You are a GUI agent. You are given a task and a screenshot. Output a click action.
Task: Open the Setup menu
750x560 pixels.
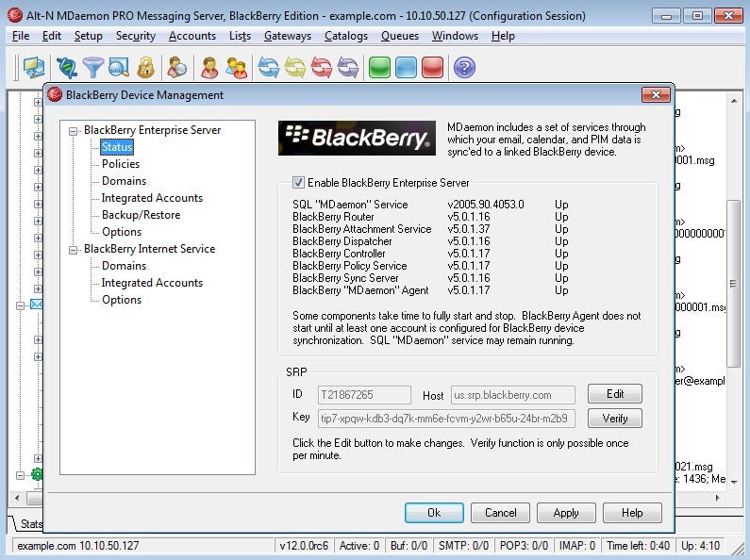point(89,36)
